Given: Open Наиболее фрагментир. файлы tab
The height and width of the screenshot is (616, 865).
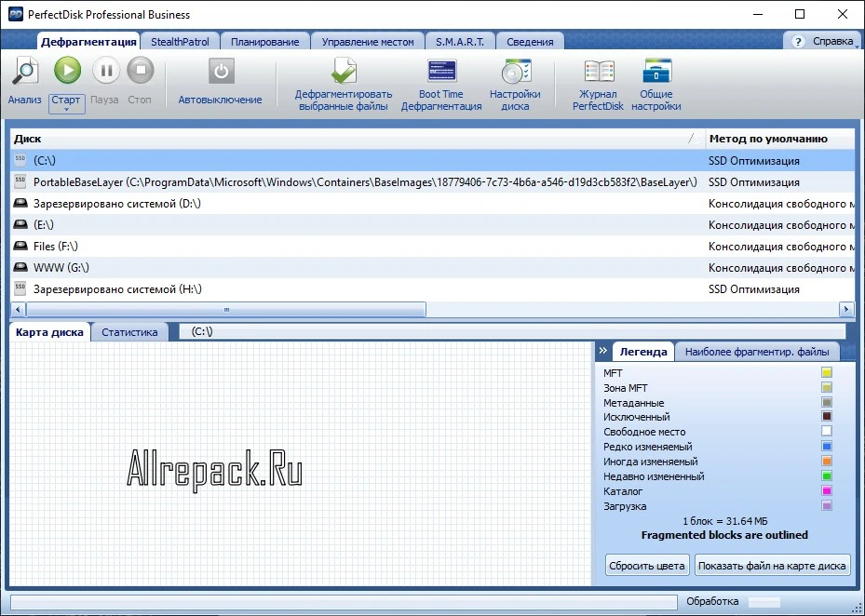Looking at the screenshot, I should 757,352.
